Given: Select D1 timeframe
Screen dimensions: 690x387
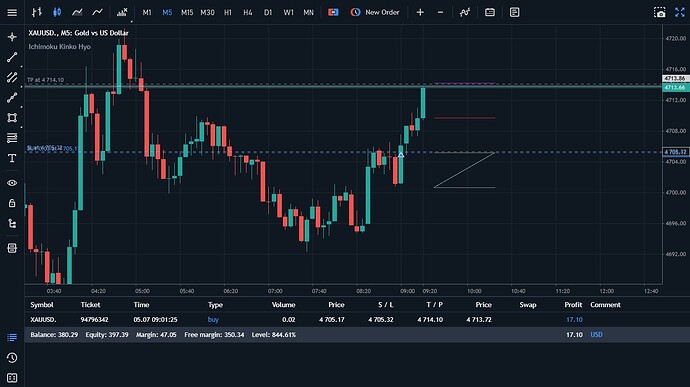Looking at the screenshot, I should click(268, 13).
